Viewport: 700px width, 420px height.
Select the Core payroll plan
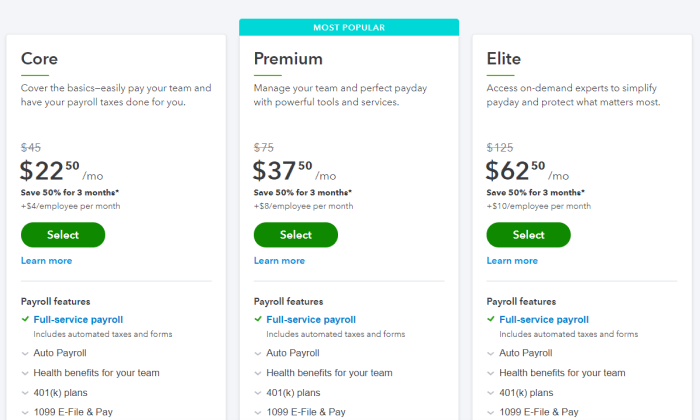pyautogui.click(x=63, y=235)
